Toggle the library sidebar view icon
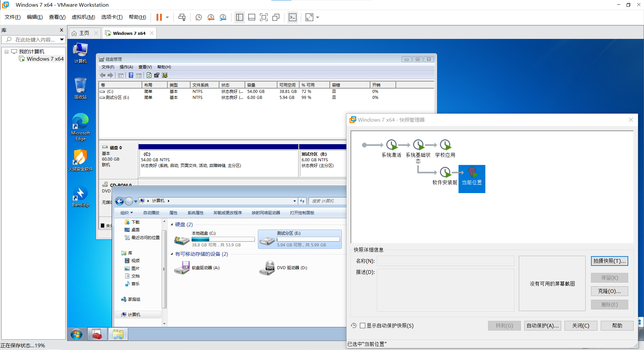The image size is (644, 350). pos(239,17)
